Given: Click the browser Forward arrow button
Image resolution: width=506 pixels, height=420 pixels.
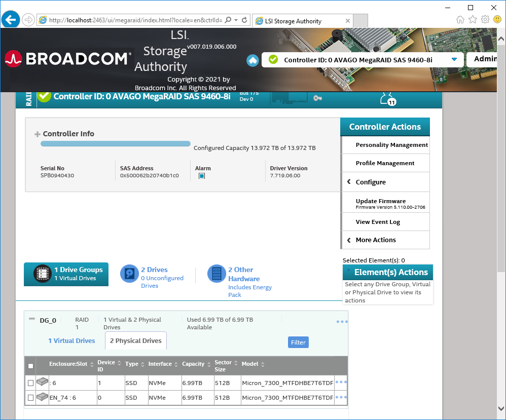Looking at the screenshot, I should (28, 20).
